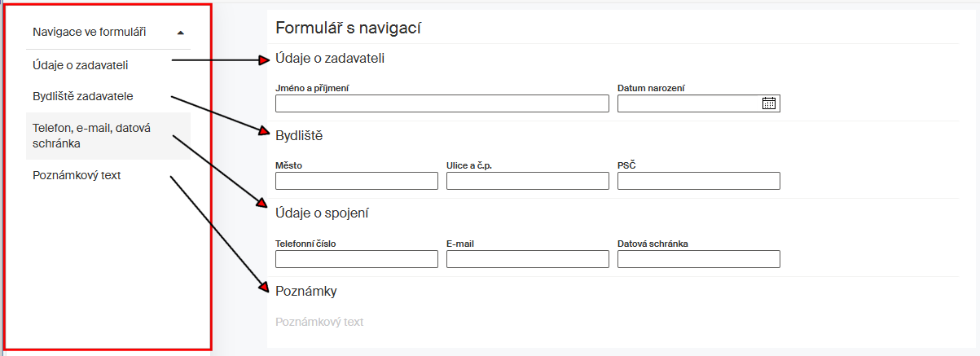Image resolution: width=980 pixels, height=356 pixels.
Task: Click the Bydliště section heading
Action: tap(300, 136)
